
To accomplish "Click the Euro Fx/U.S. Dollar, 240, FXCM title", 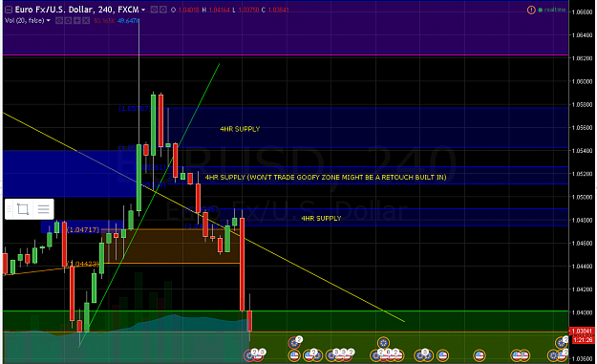I will tap(77, 10).
